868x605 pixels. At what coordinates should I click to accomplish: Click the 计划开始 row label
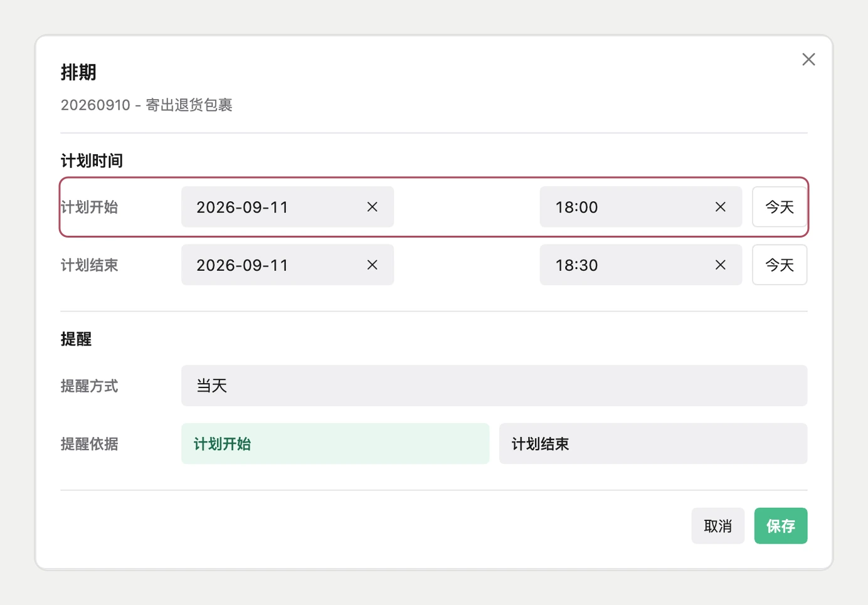(89, 207)
